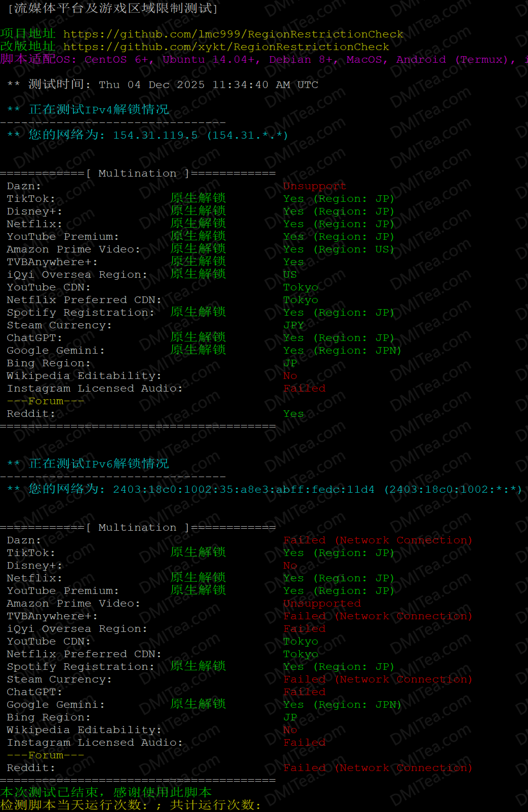Click the IPv4 address 154.31.119.5
Viewport: 528px width, 812px height.
[155, 136]
